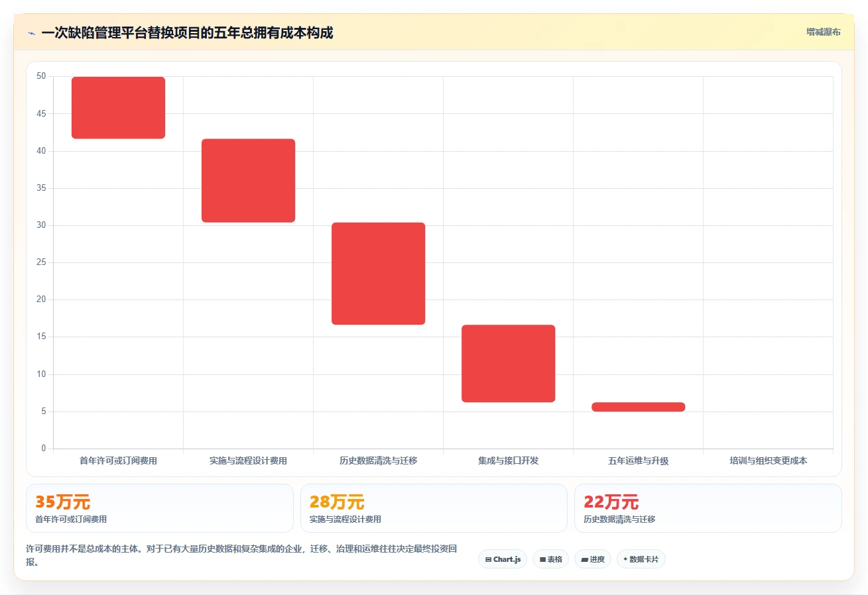This screenshot has height=595, width=868.
Task: Click y-axis tick value 0
Action: (44, 449)
